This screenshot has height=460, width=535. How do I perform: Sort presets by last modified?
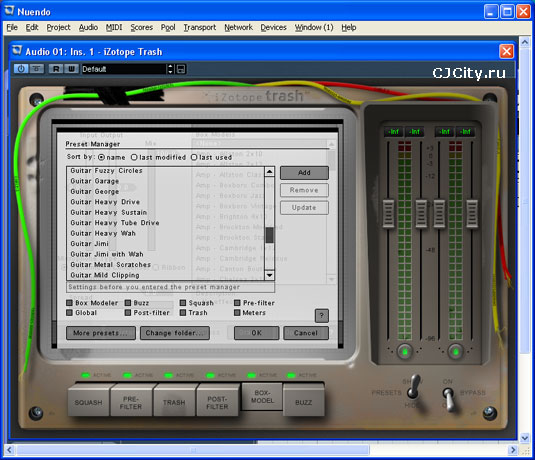(134, 157)
